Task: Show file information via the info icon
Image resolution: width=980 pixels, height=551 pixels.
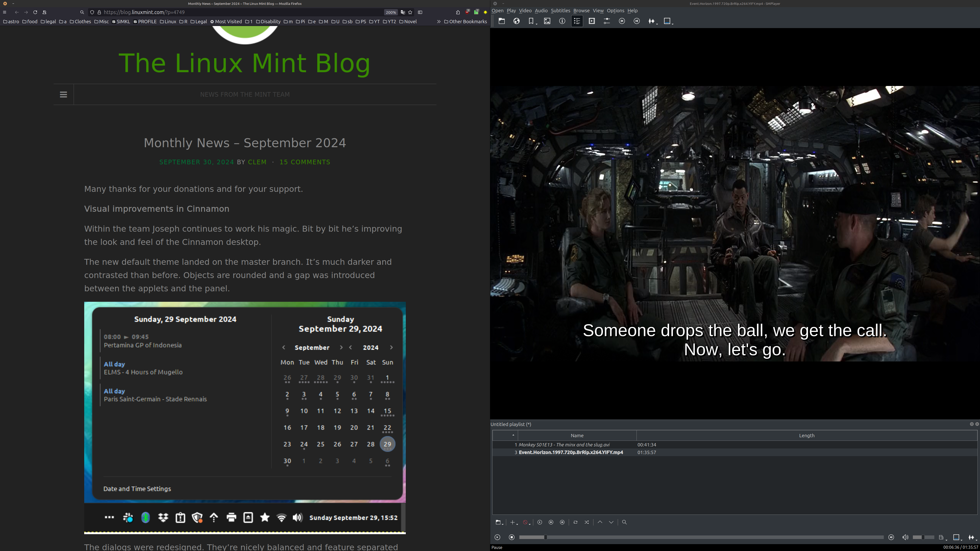Action: tap(562, 21)
